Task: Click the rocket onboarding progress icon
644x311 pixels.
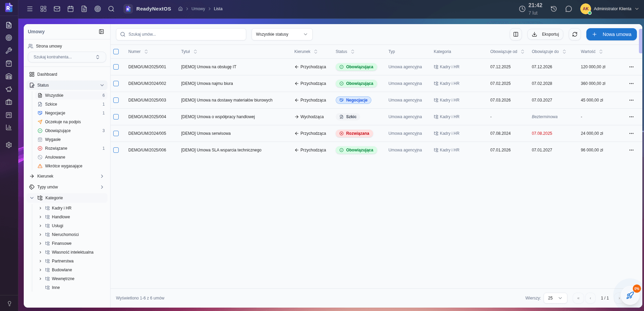Action: (630, 295)
